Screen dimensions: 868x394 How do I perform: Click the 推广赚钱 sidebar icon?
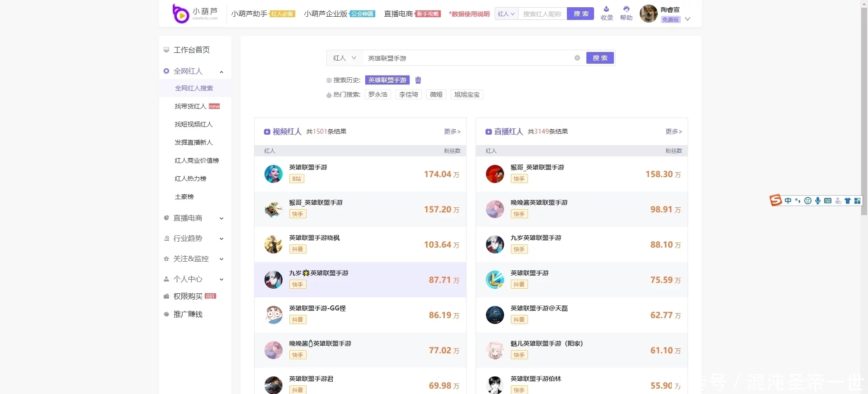click(x=166, y=314)
